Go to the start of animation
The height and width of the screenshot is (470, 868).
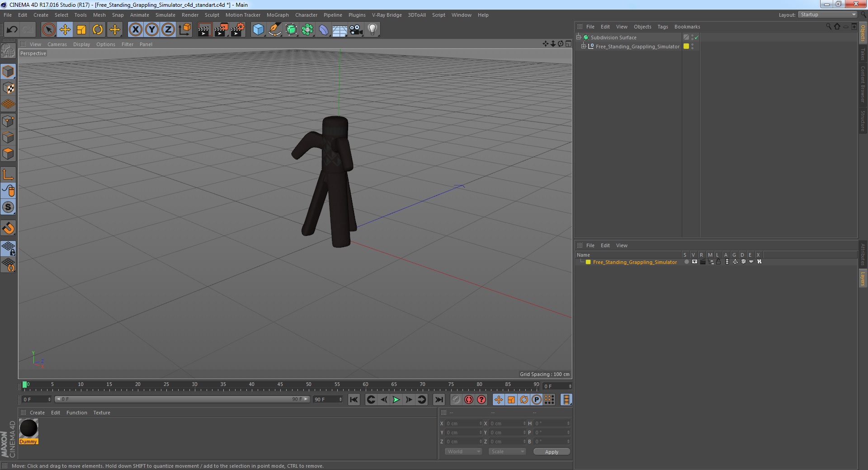(x=354, y=399)
